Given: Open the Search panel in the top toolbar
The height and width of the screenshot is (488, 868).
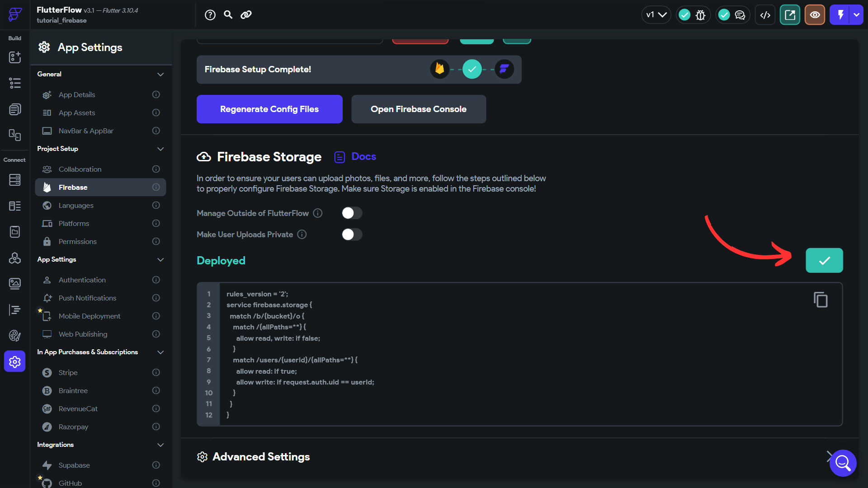Looking at the screenshot, I should tap(228, 14).
